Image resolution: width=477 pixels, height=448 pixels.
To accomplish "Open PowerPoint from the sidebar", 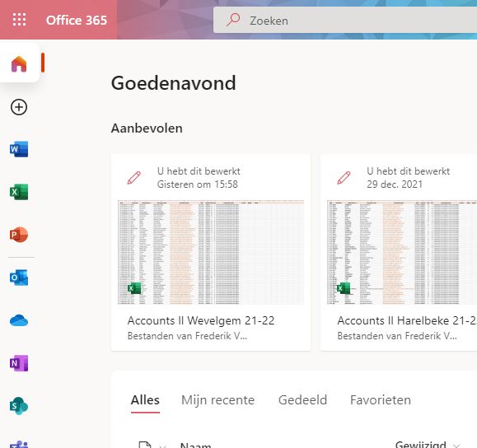I will pyautogui.click(x=19, y=235).
